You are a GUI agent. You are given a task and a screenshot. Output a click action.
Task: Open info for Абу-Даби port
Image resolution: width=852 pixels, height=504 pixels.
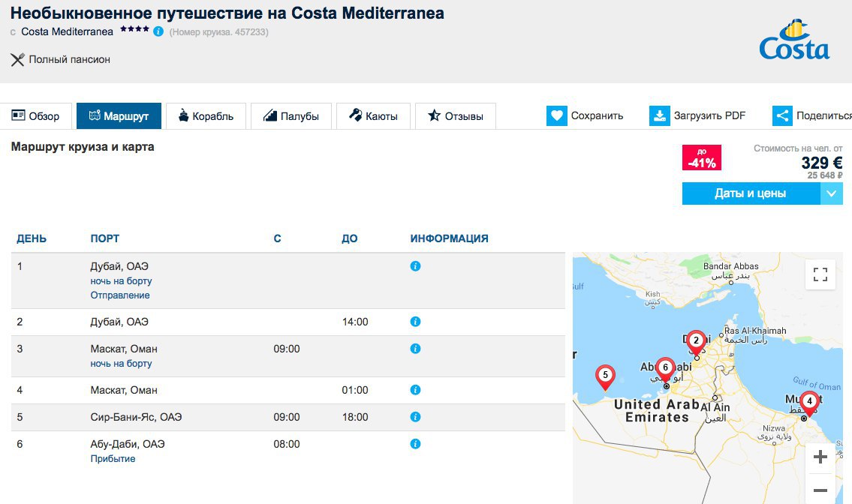(x=415, y=444)
